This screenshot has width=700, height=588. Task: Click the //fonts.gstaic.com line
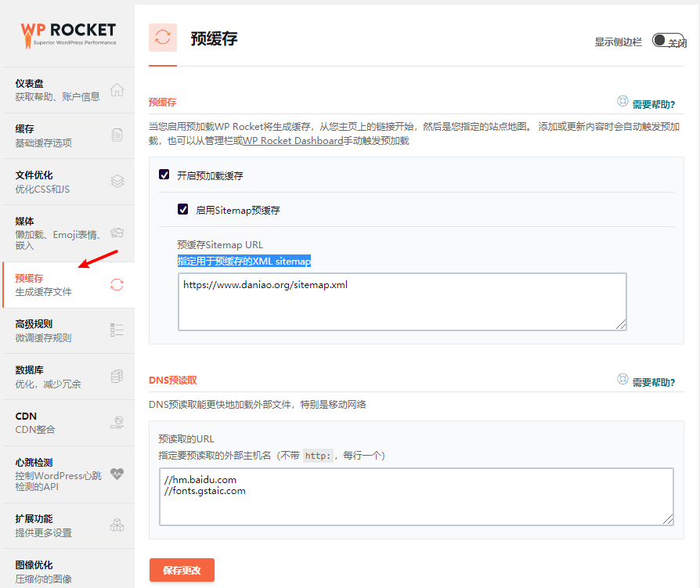[x=205, y=491]
